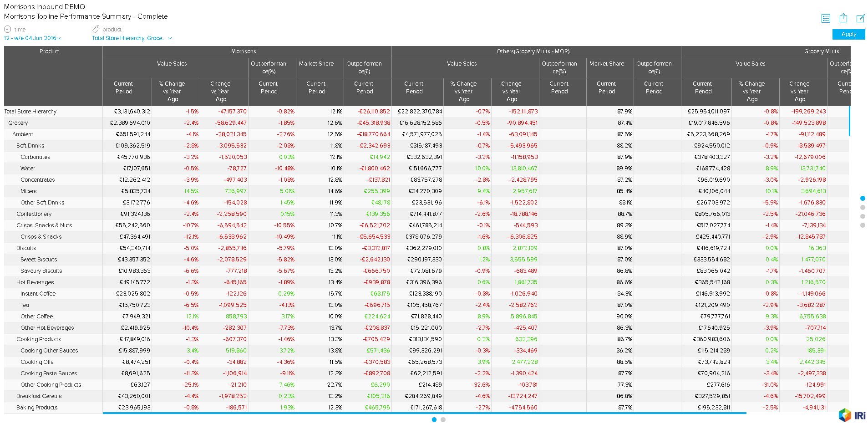Select the fourth vertical page dot
The height and width of the screenshot is (424, 868).
pos(863,225)
